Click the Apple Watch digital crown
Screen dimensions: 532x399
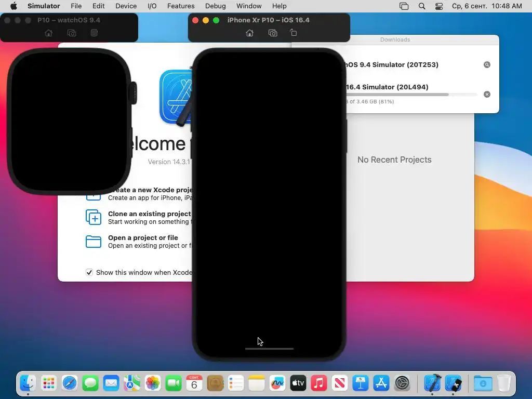[134, 92]
